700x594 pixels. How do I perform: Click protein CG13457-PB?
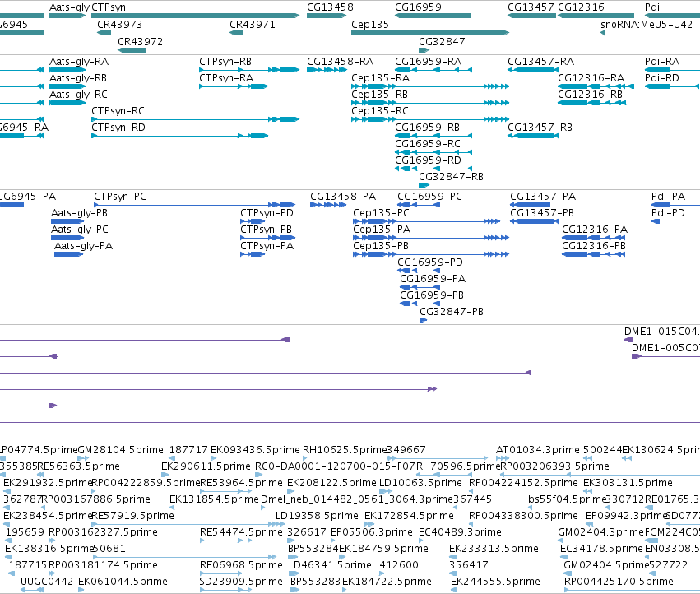[x=534, y=221]
